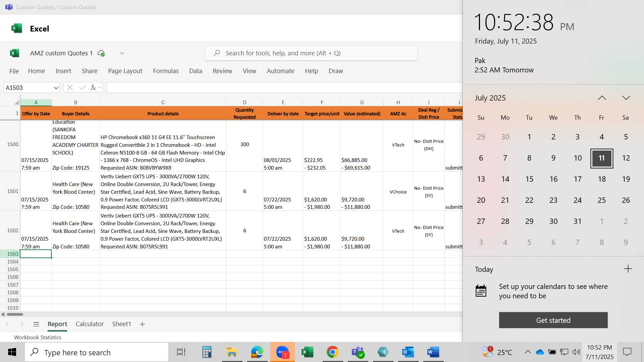The height and width of the screenshot is (362, 644).
Task: Open Outlook from taskbar
Action: click(408, 352)
